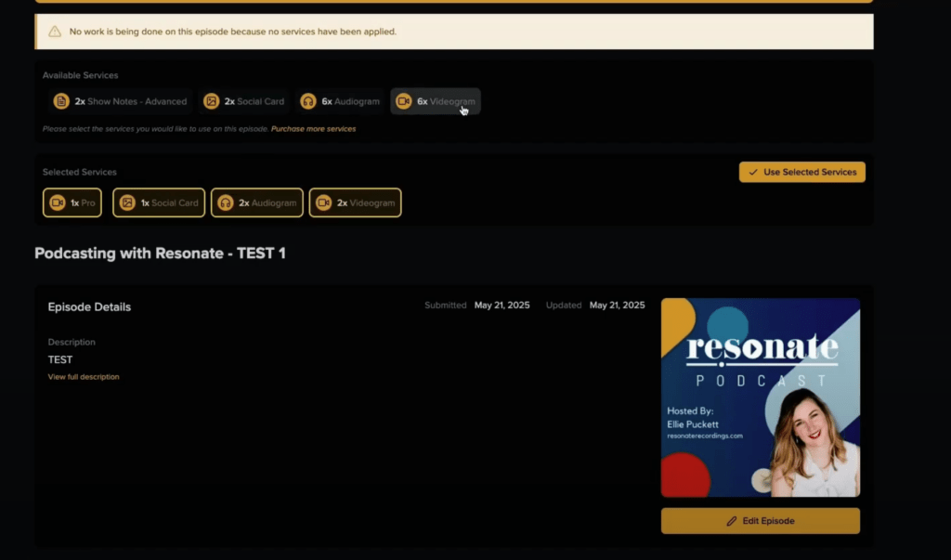
Task: Open the Resonate Podcast cover artwork
Action: click(x=760, y=397)
